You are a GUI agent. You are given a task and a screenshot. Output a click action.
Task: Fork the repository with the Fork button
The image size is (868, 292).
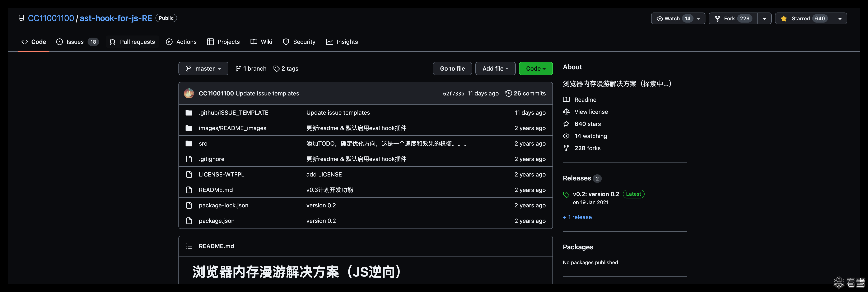pyautogui.click(x=733, y=19)
